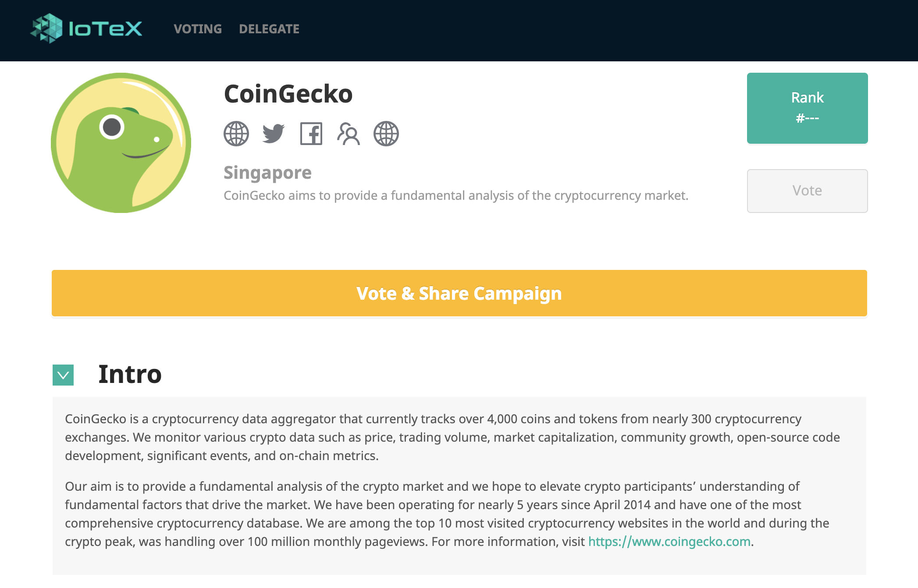Click the first Intro paragraph text
918x588 pixels.
point(452,437)
